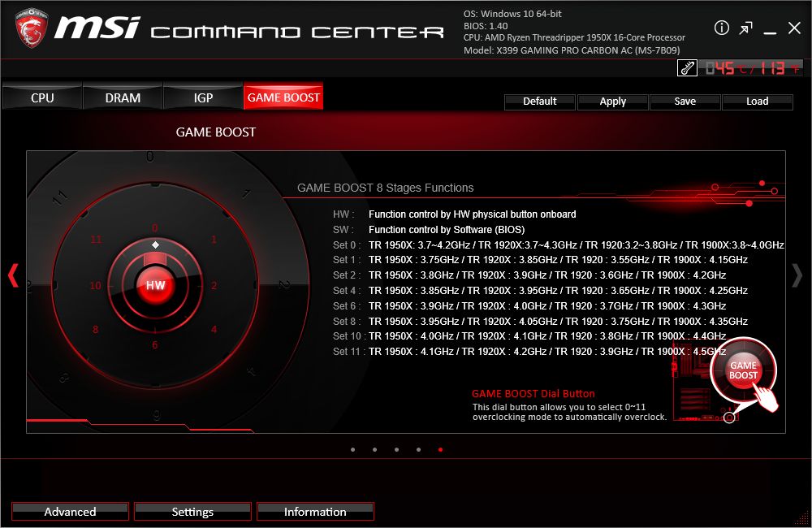The width and height of the screenshot is (812, 528).
Task: Set dial to stage 2
Action: [214, 285]
